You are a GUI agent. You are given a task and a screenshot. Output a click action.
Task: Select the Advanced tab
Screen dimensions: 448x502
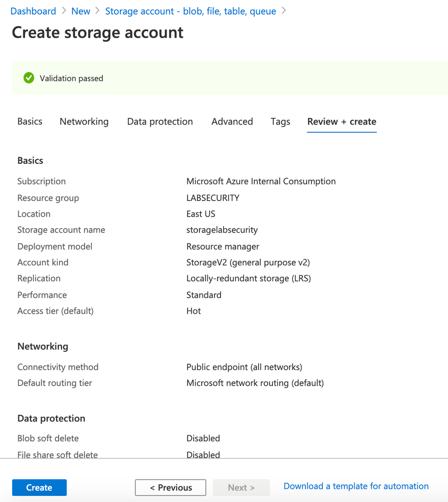(x=232, y=122)
